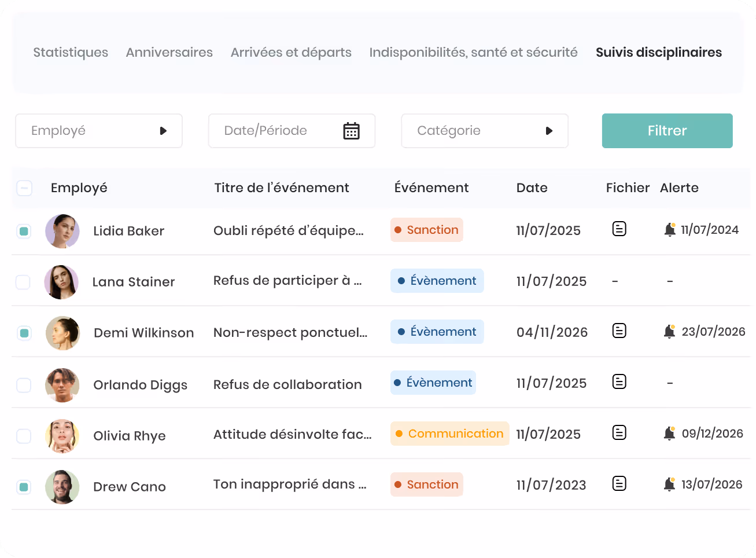The width and height of the screenshot is (756, 558).
Task: Expand the Employé filter dropdown
Action: coord(99,131)
